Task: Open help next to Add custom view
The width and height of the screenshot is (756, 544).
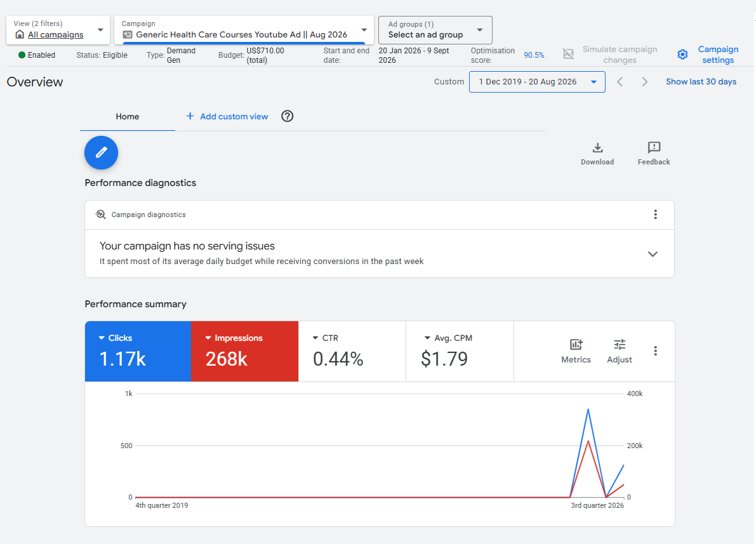Action: pyautogui.click(x=288, y=116)
